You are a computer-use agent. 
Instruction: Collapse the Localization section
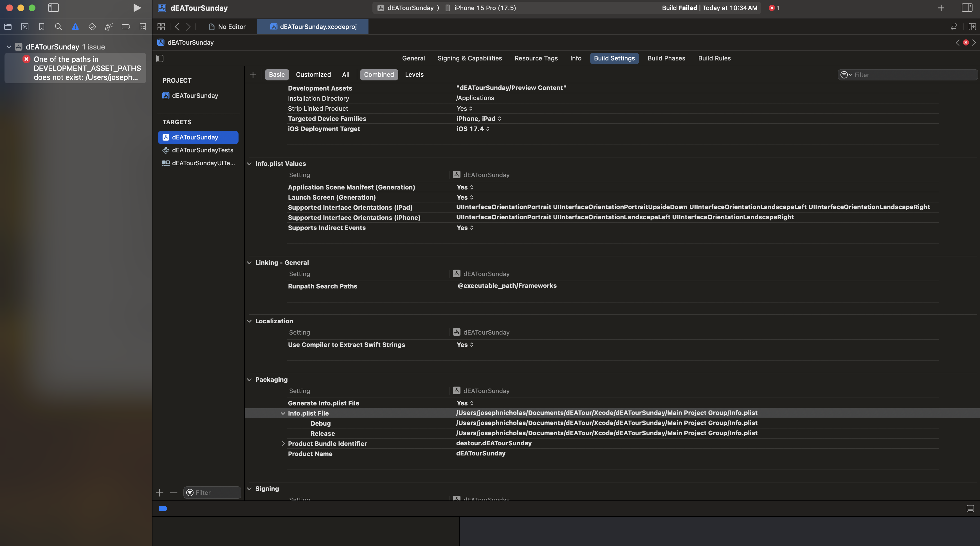click(250, 321)
